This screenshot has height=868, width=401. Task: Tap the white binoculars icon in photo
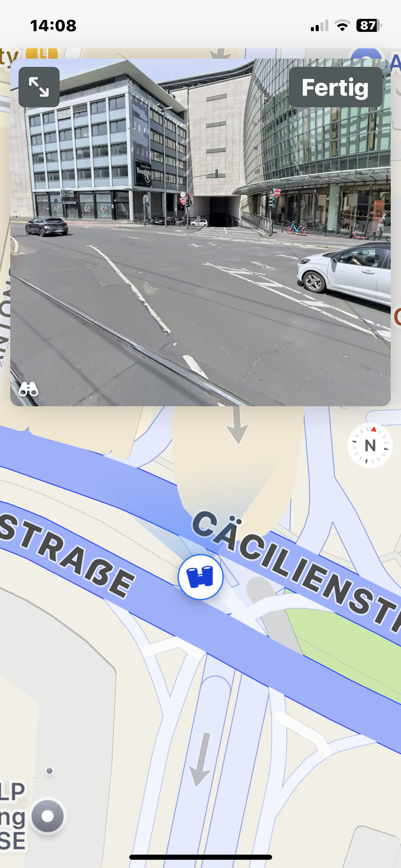[28, 389]
